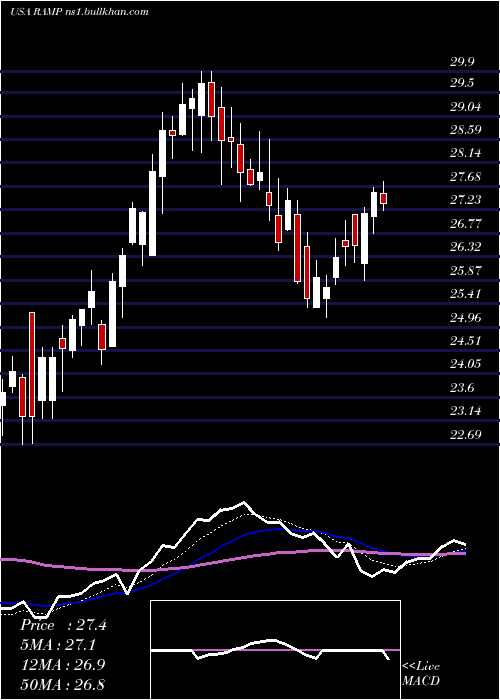The image size is (500, 700).
Task: Click the 25.87 price axis label
Action: 465,271
